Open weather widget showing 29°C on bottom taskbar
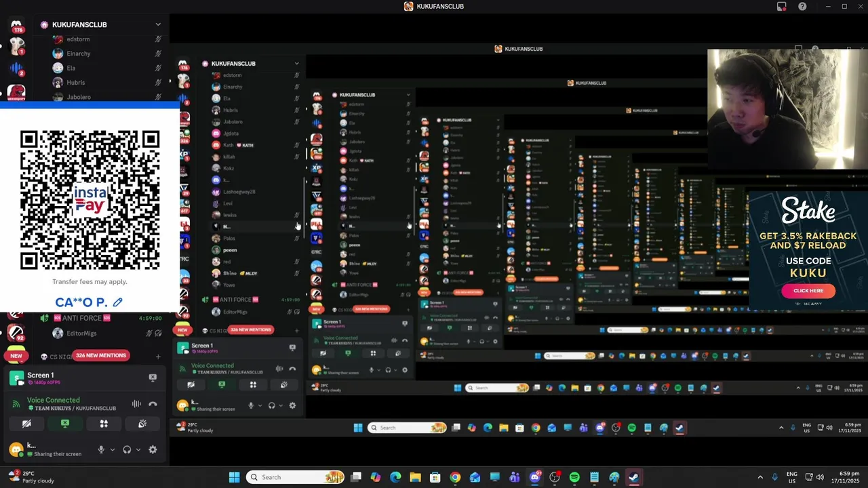This screenshot has width=868, height=488. (x=31, y=477)
